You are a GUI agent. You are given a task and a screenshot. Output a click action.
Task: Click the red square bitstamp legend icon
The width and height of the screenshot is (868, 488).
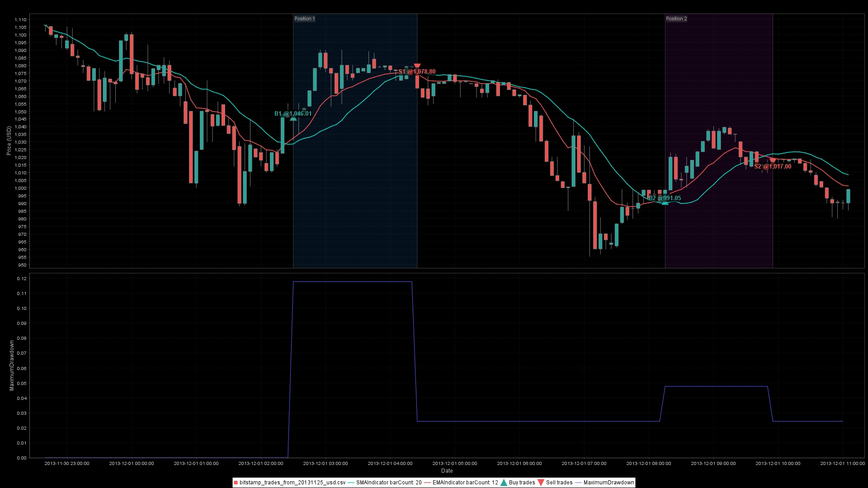[236, 483]
